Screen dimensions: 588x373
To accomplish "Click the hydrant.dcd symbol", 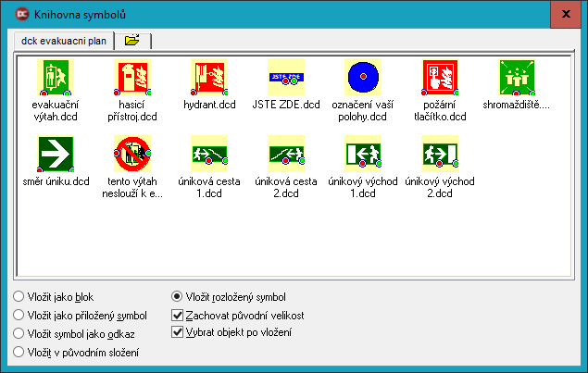I will (206, 78).
